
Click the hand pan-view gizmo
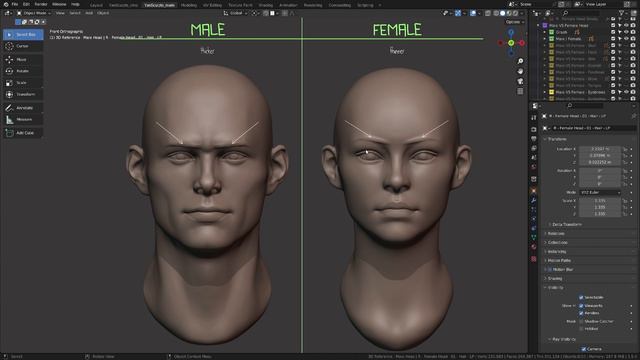pos(520,71)
